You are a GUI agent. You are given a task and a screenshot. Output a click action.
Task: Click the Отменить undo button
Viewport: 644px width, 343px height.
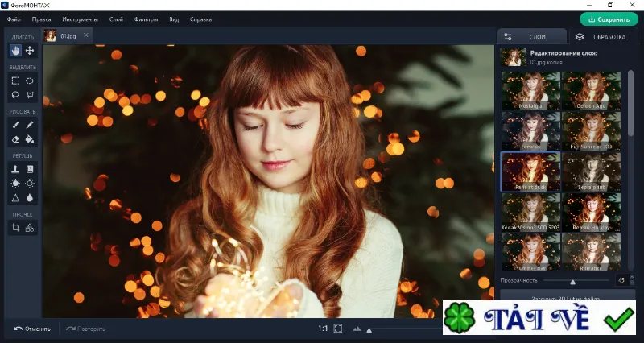pyautogui.click(x=32, y=329)
